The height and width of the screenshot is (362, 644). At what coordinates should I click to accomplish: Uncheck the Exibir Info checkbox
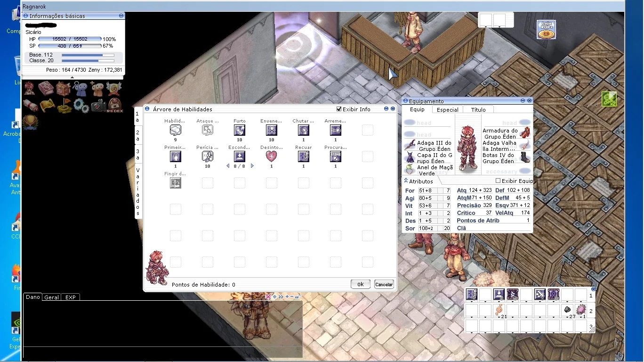[x=339, y=109]
